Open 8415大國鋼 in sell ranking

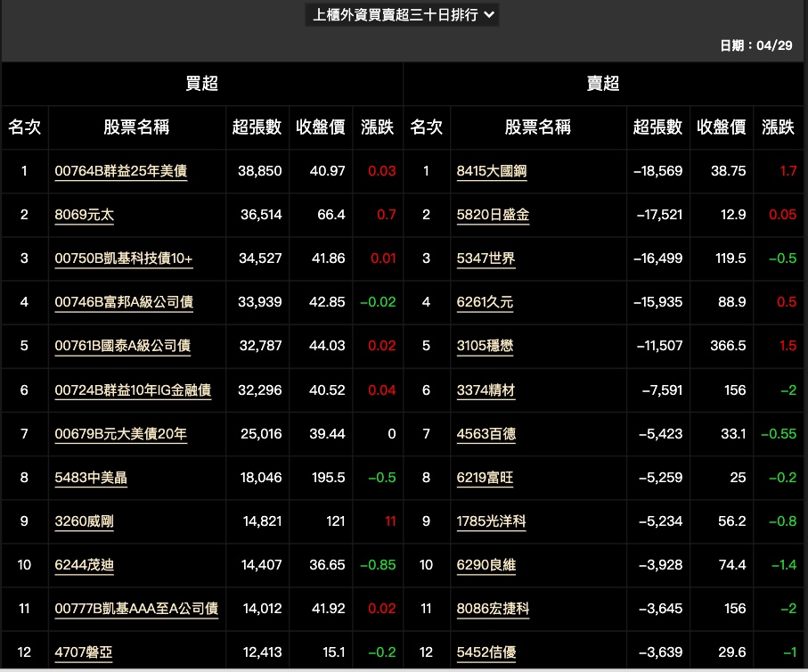pyautogui.click(x=491, y=171)
